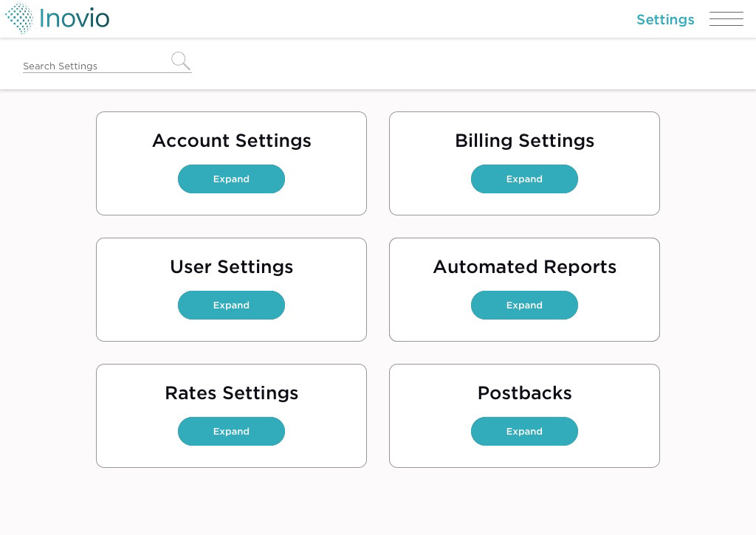Expand User Settings
The image size is (756, 535).
(231, 306)
